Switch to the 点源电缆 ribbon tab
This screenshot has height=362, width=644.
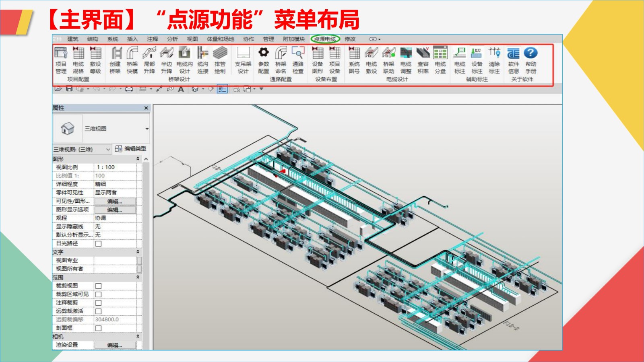pos(325,39)
